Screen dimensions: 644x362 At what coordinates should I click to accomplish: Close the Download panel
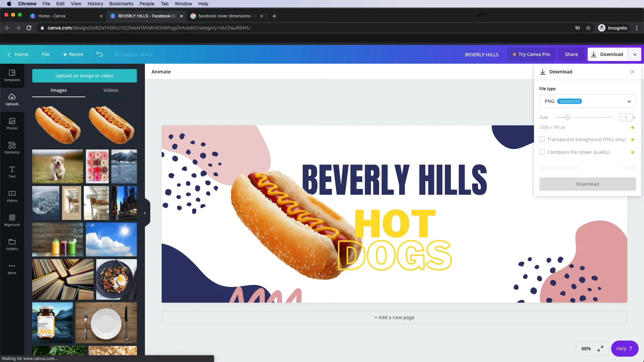(633, 72)
